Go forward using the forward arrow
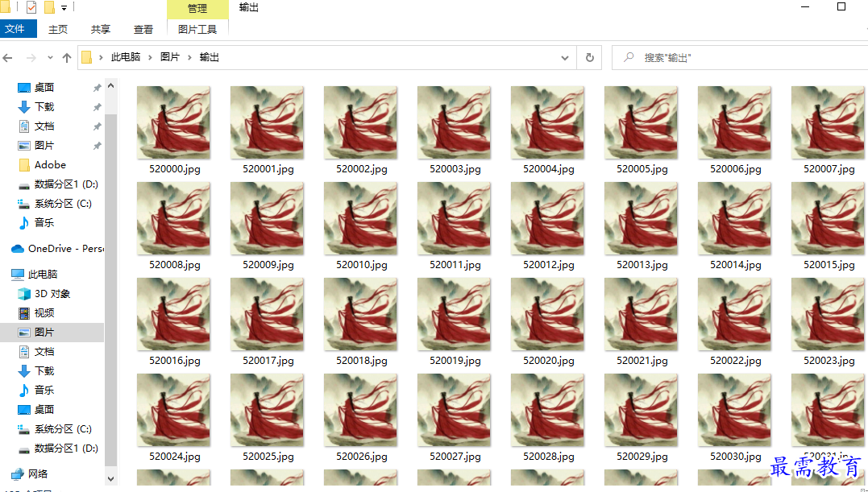The image size is (868, 492). pos(31,57)
